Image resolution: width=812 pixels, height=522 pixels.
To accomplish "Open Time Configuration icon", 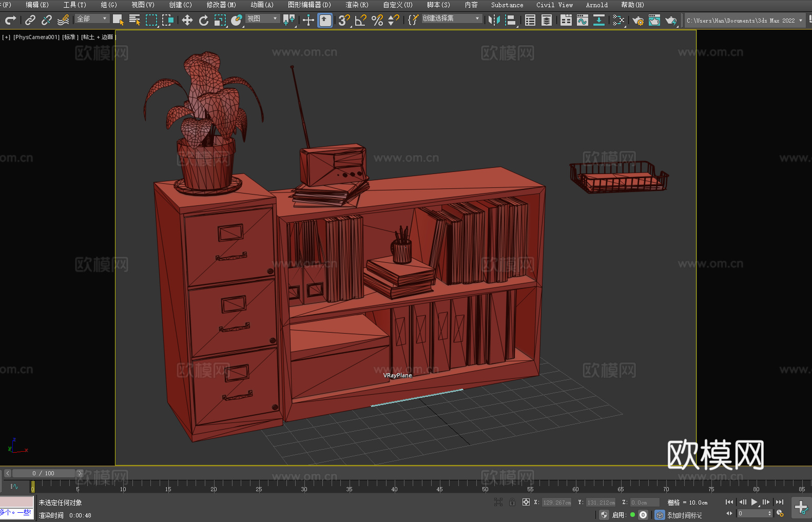I will [780, 513].
